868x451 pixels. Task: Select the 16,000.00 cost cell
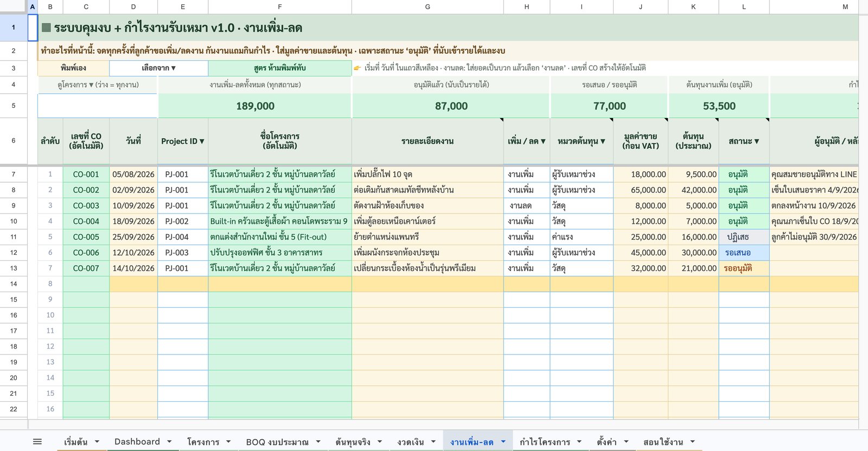tap(693, 237)
